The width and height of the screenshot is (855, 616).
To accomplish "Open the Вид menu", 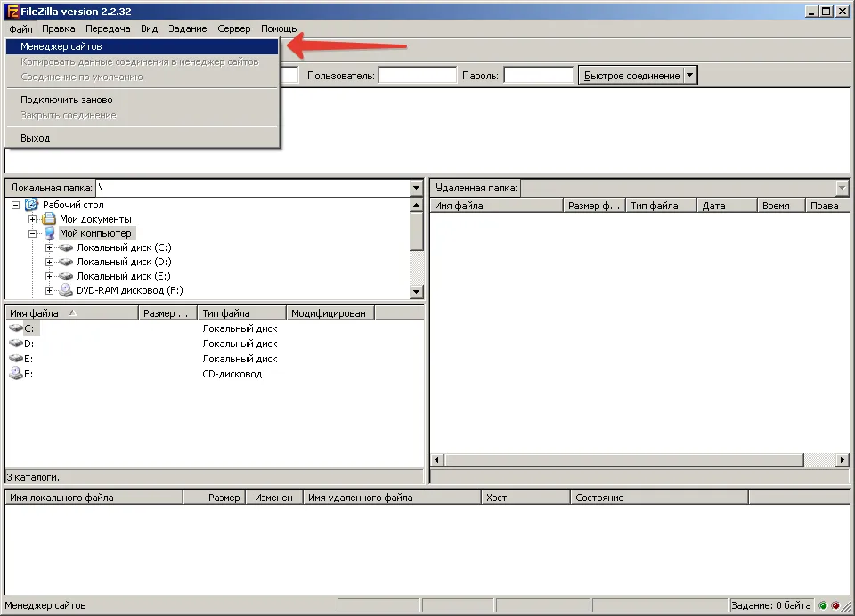I will click(149, 28).
